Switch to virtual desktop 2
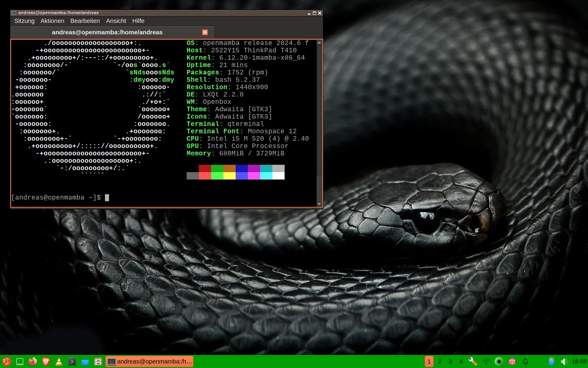588x368 pixels. click(440, 361)
